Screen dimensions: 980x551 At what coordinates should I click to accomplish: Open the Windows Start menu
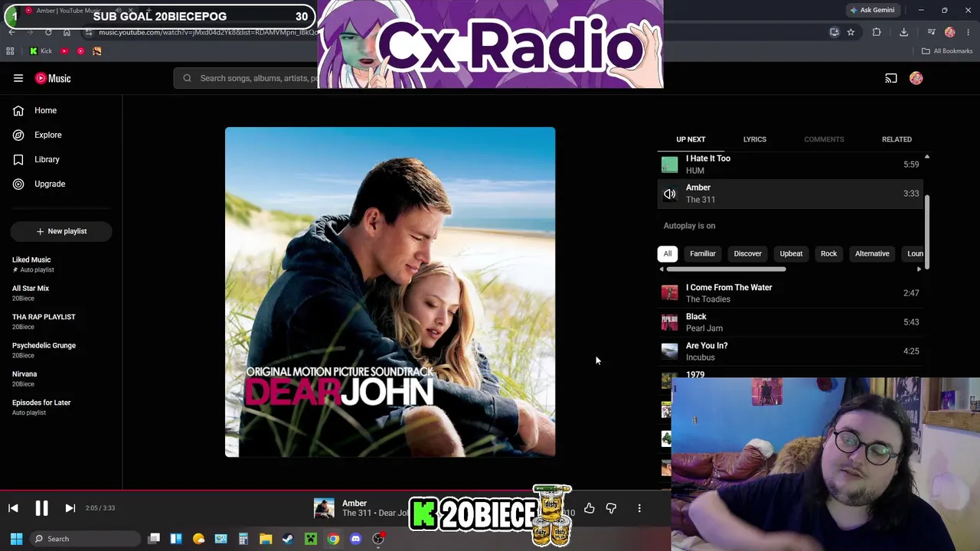(x=16, y=539)
